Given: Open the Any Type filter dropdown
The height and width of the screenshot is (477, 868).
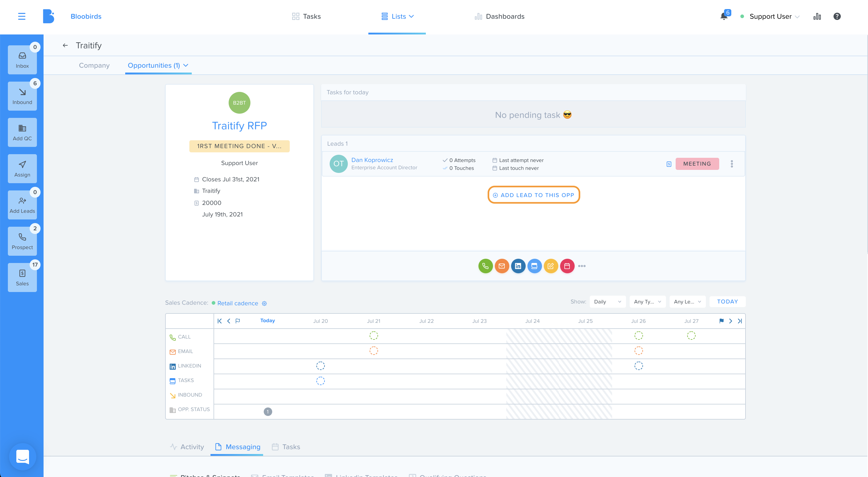Looking at the screenshot, I should 647,302.
